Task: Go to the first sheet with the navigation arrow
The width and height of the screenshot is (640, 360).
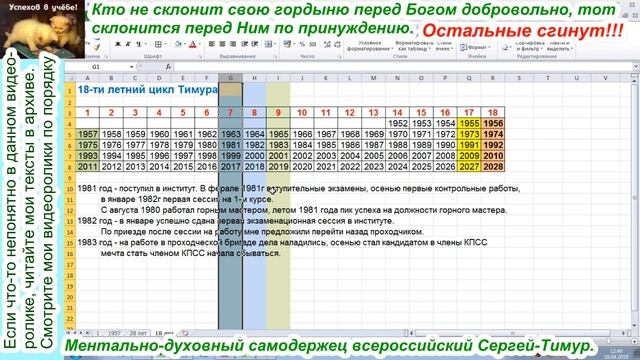Action: coord(68,333)
